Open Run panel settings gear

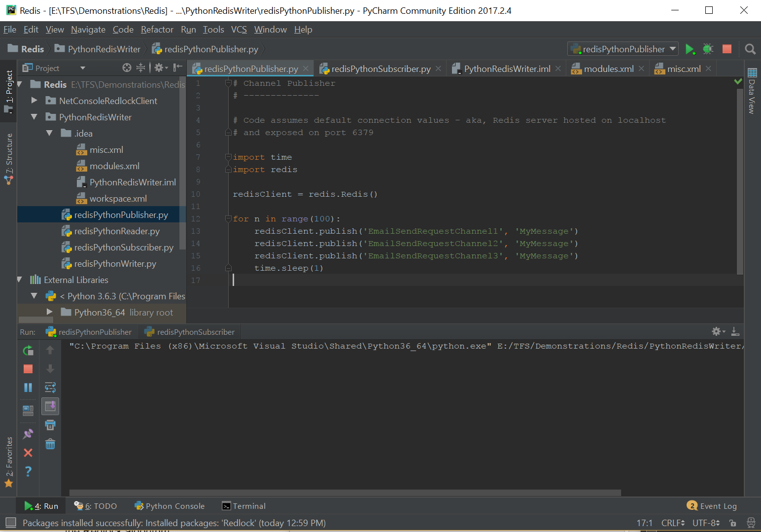point(718,331)
